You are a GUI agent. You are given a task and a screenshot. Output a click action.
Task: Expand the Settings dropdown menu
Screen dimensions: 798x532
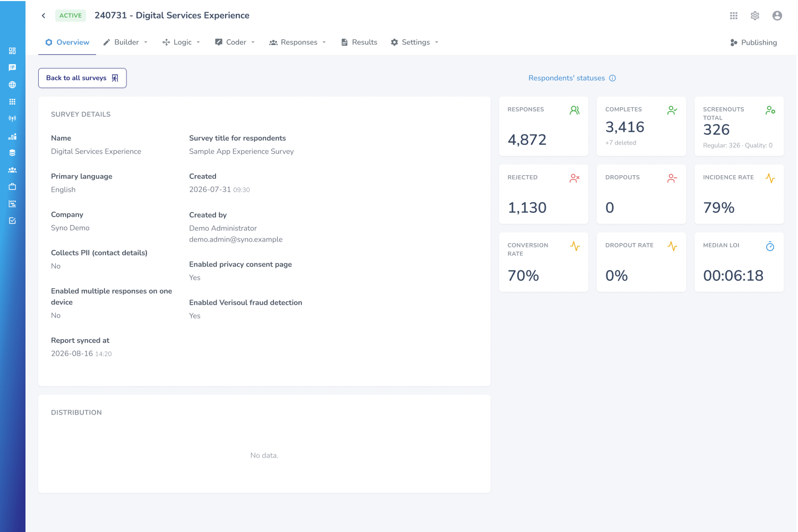point(415,42)
